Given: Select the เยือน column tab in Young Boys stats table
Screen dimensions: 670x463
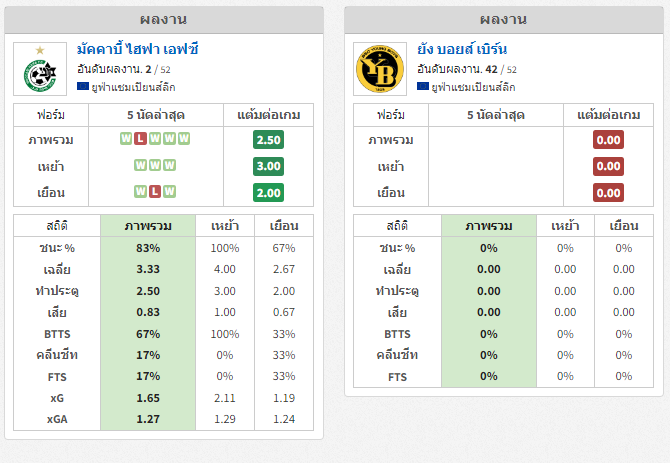Looking at the screenshot, I should coord(624,226).
